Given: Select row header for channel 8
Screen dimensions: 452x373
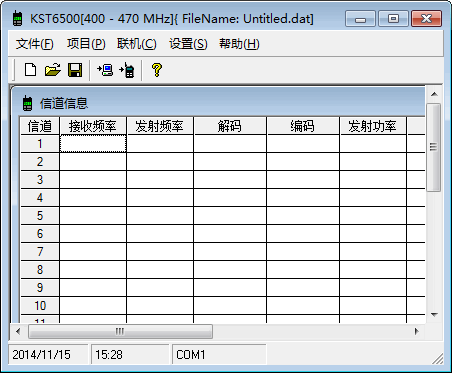Looking at the screenshot, I should [x=40, y=270].
